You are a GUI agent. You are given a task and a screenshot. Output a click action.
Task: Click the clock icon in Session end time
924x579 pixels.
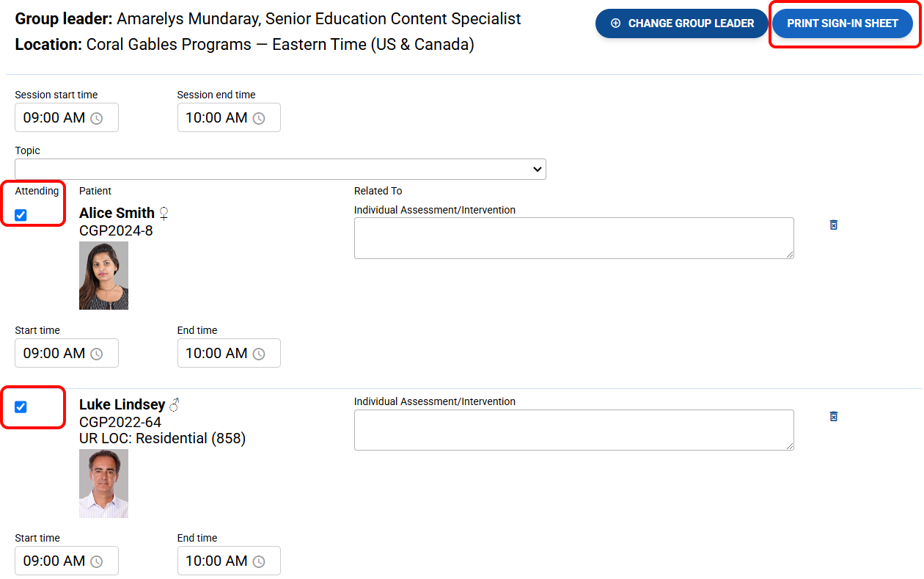pyautogui.click(x=258, y=118)
